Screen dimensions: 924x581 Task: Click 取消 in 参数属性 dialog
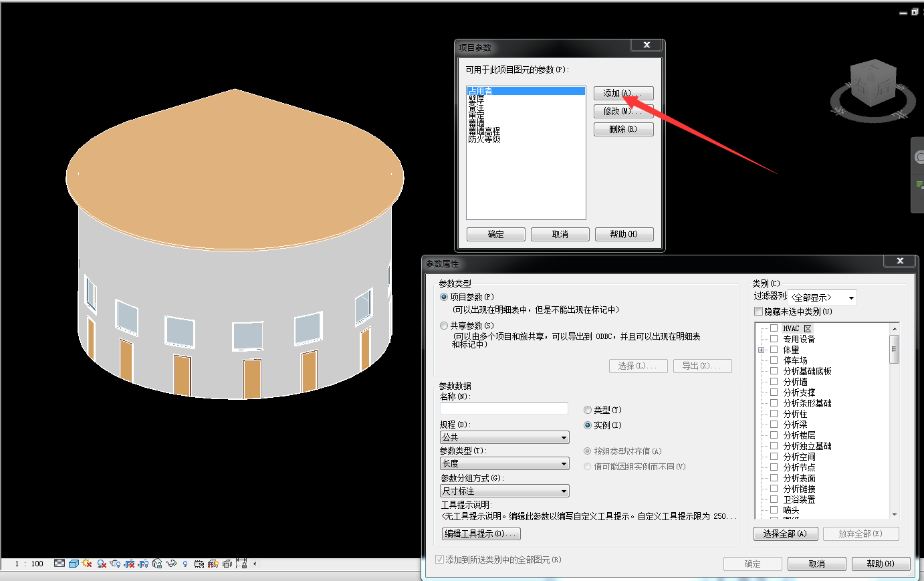(x=817, y=564)
